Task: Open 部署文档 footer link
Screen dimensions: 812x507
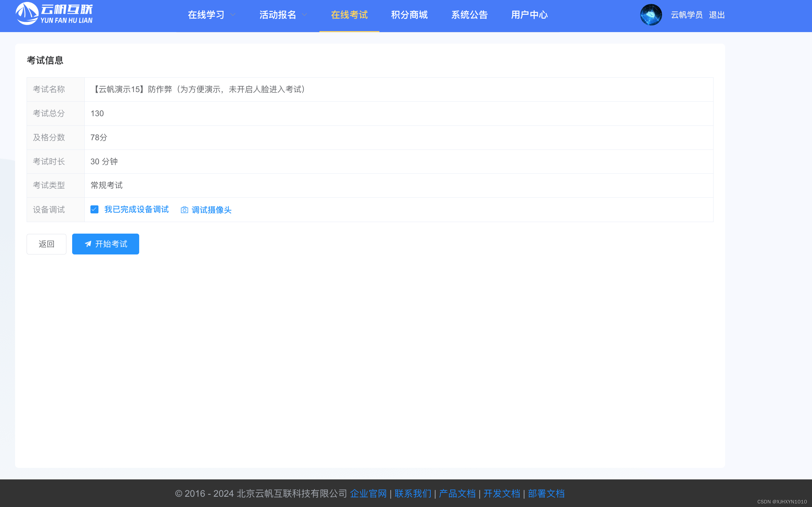Action: 546,494
